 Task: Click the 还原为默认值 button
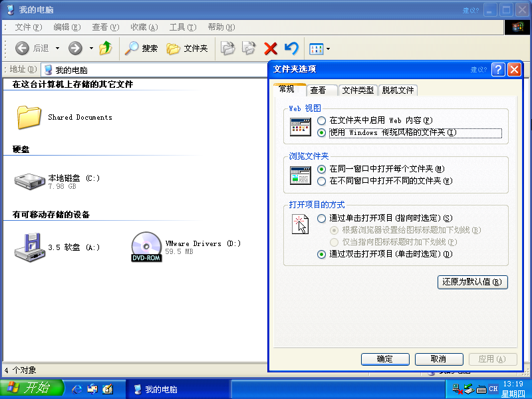point(473,282)
